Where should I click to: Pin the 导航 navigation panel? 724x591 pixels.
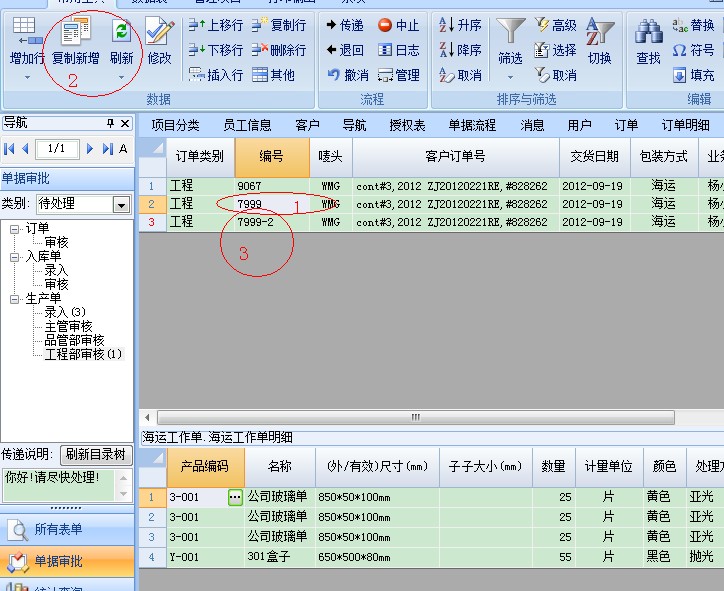[x=110, y=123]
